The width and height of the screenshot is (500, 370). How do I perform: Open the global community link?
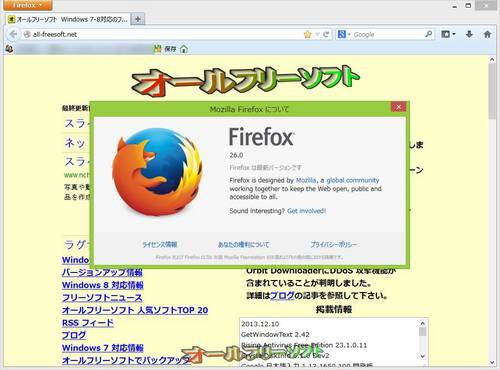[x=353, y=180]
